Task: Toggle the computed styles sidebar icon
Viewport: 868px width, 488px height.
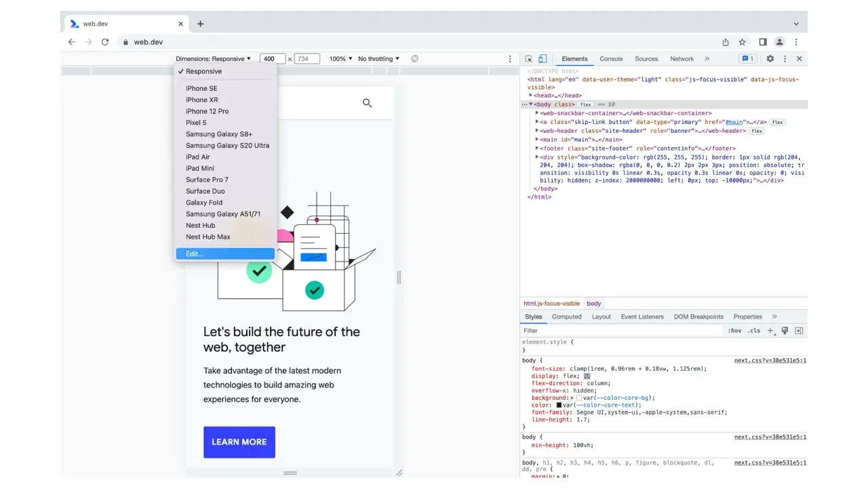Action: [x=799, y=331]
